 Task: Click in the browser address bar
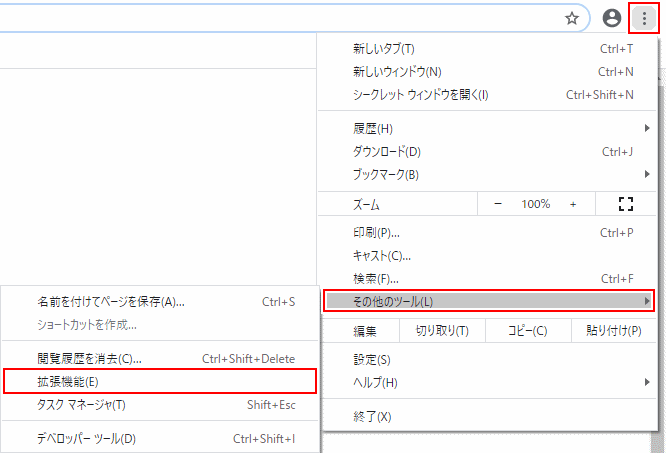tap(280, 18)
